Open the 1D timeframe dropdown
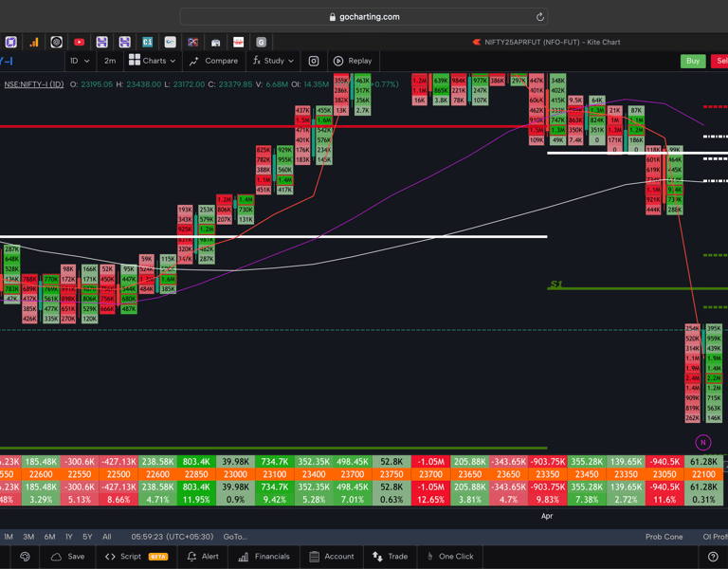 (x=80, y=61)
